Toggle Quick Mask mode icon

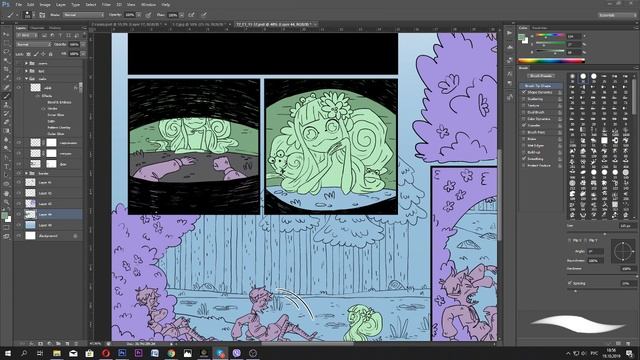click(6, 227)
